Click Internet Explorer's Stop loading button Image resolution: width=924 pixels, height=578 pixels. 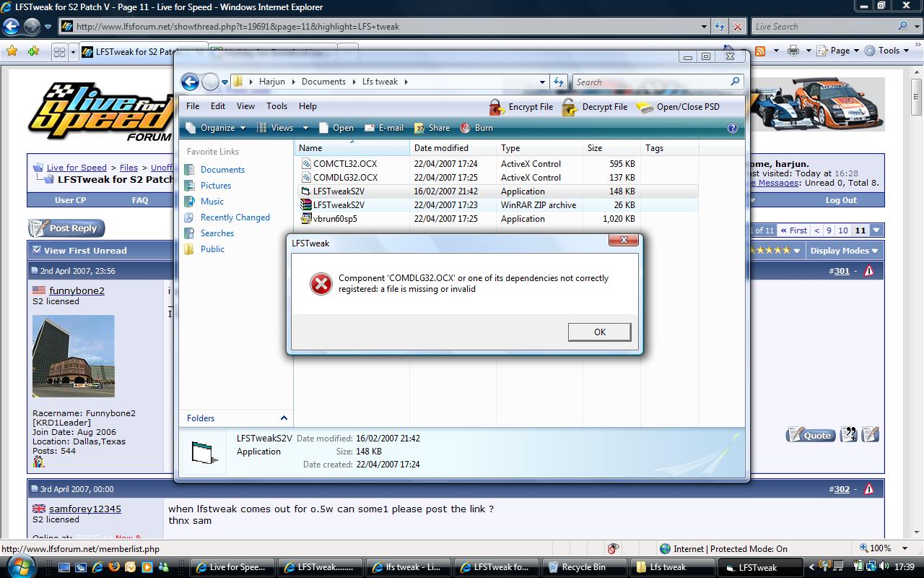pyautogui.click(x=737, y=27)
